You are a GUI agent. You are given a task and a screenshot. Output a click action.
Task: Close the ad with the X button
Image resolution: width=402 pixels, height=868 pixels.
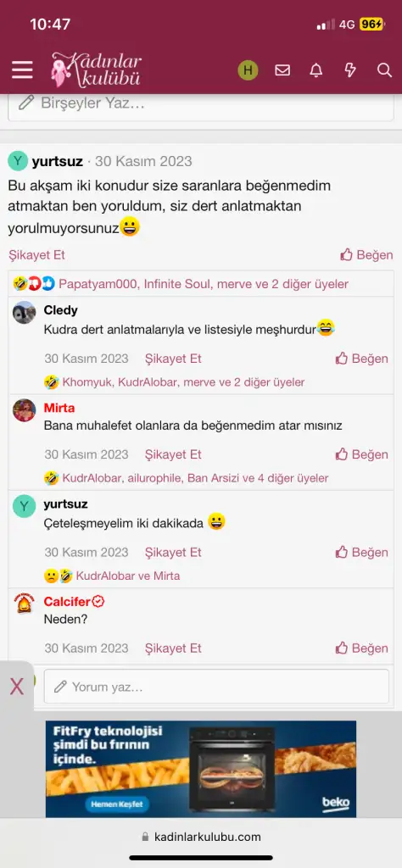pos(17,687)
